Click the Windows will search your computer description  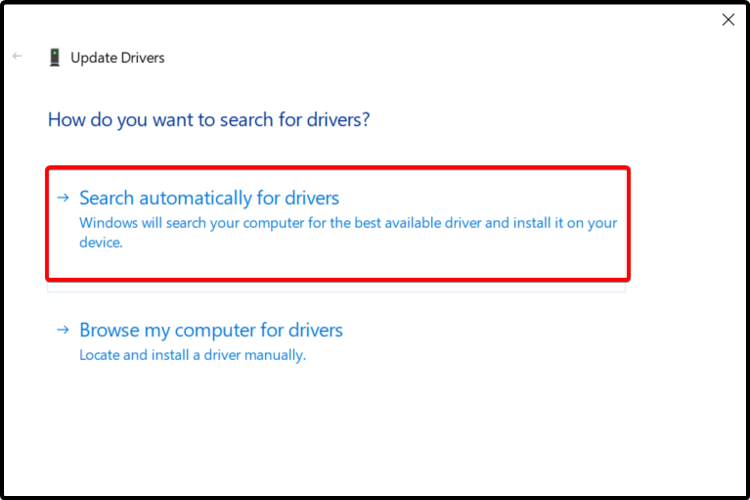[x=348, y=223]
